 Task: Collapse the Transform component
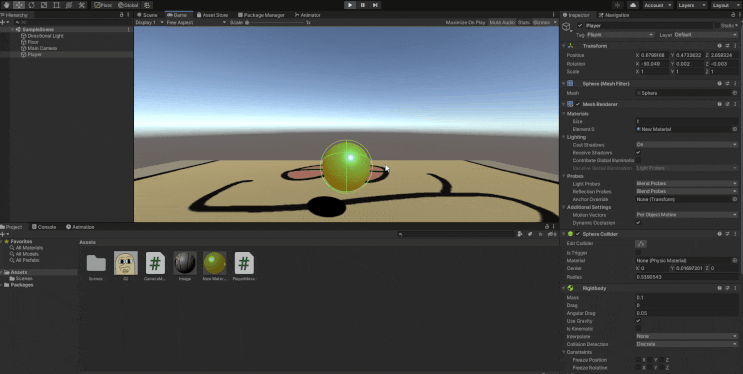[x=564, y=46]
